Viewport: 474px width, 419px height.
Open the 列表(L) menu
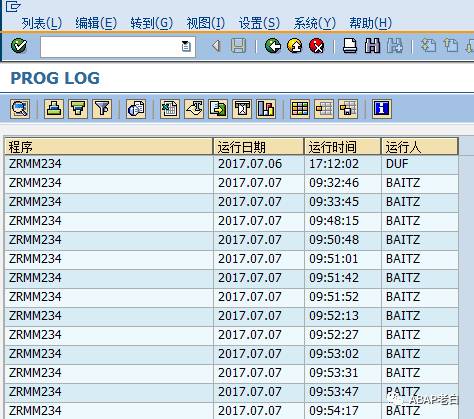point(42,23)
